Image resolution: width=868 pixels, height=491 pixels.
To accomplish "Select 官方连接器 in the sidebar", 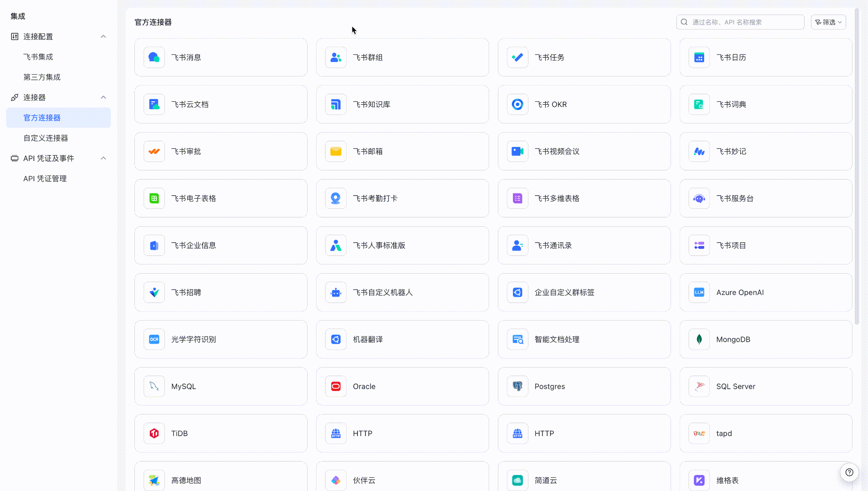I will pos(59,117).
